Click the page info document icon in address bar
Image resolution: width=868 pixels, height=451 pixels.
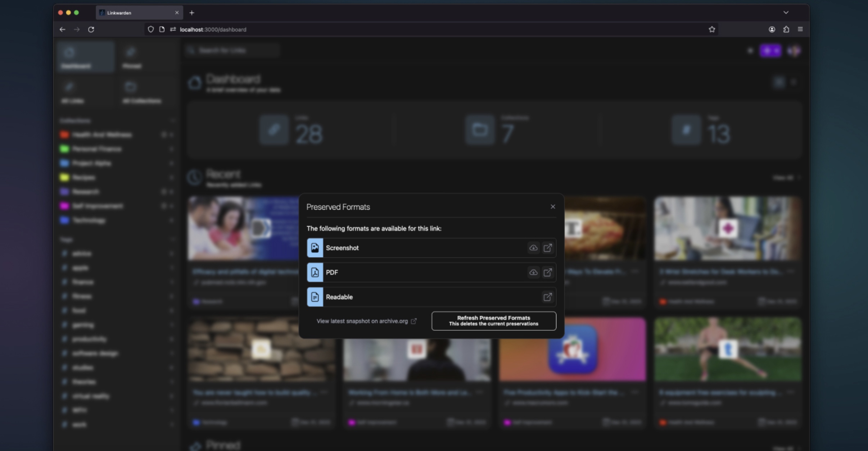pyautogui.click(x=162, y=29)
